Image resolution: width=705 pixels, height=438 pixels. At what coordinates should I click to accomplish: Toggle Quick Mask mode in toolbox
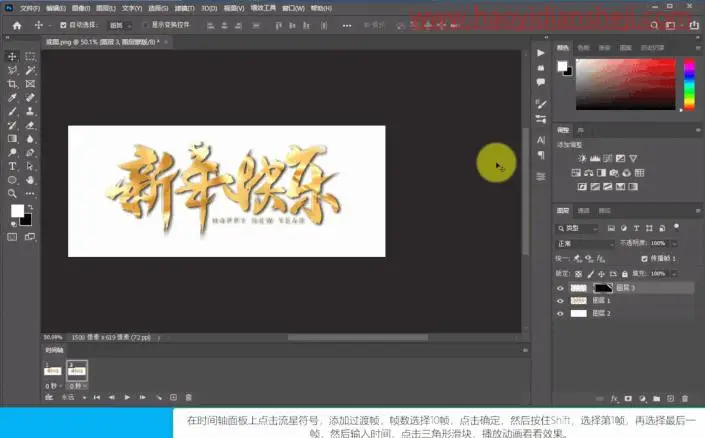coord(12,237)
